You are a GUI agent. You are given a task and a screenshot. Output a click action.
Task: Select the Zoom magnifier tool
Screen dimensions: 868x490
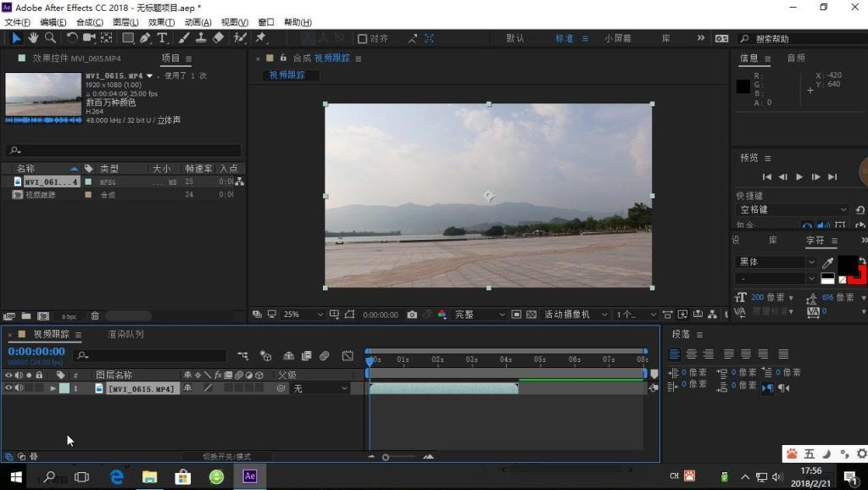tap(50, 38)
